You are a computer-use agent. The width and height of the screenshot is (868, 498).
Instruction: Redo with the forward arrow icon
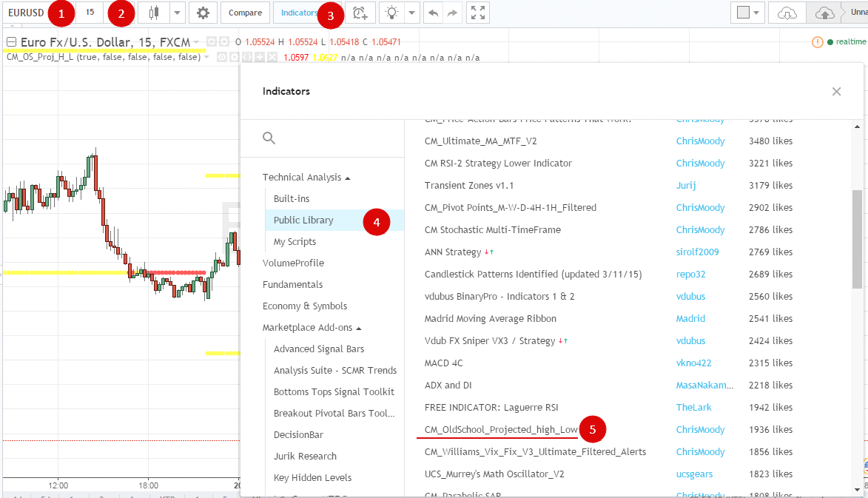(452, 13)
